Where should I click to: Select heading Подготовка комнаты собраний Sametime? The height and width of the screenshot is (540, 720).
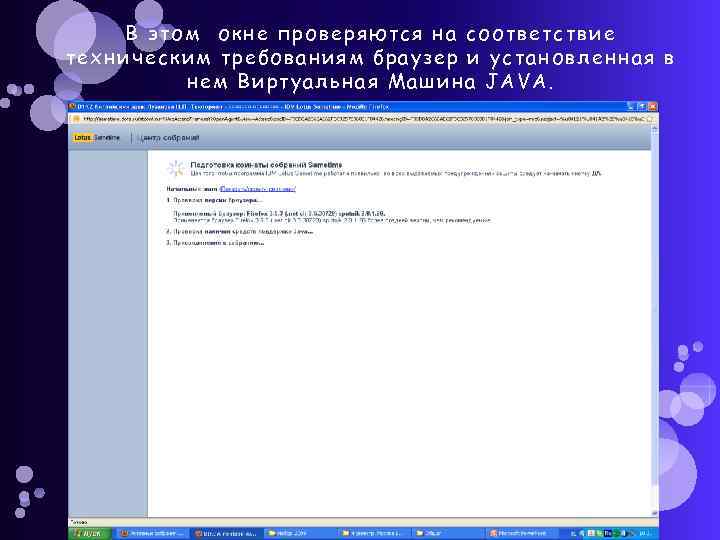click(266, 164)
